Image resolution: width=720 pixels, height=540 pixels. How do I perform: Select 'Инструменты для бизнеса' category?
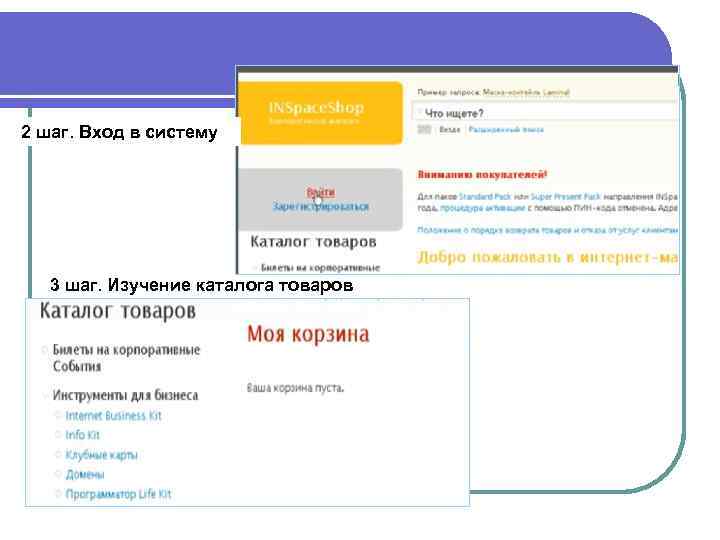point(125,395)
